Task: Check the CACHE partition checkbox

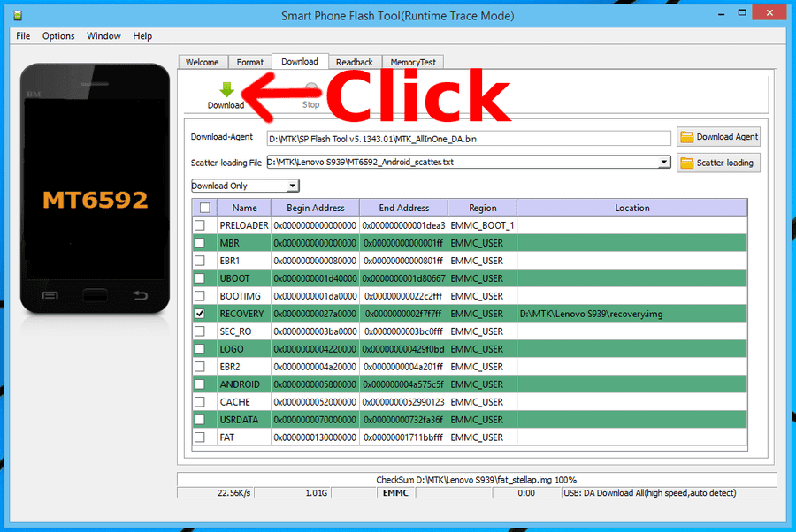Action: (x=200, y=402)
